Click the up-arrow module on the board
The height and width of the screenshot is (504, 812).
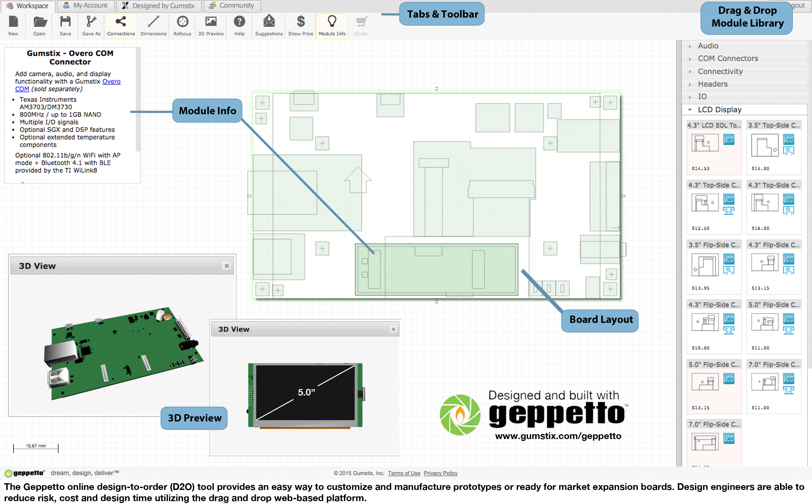(357, 180)
